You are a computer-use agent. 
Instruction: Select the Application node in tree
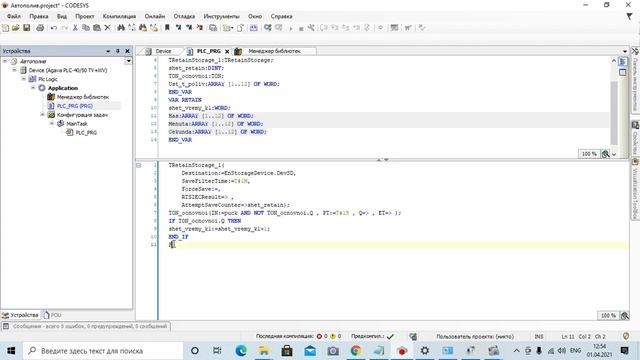coord(62,88)
